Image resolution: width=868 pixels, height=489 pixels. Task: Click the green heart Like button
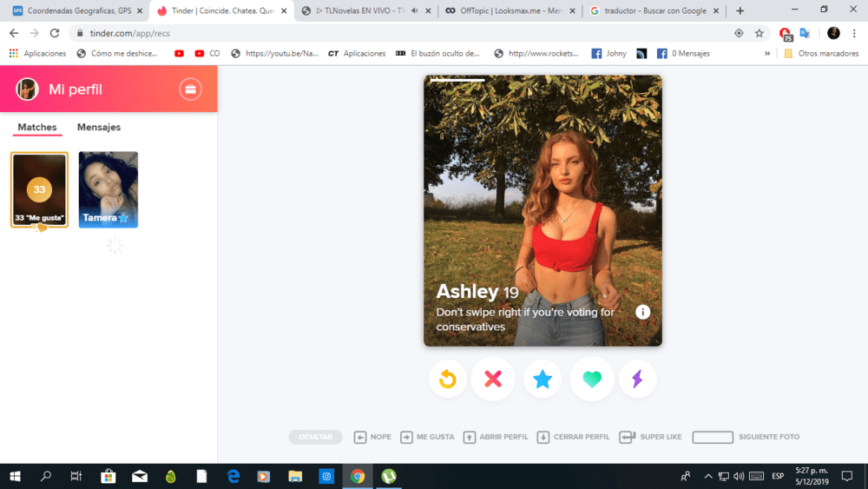click(592, 379)
